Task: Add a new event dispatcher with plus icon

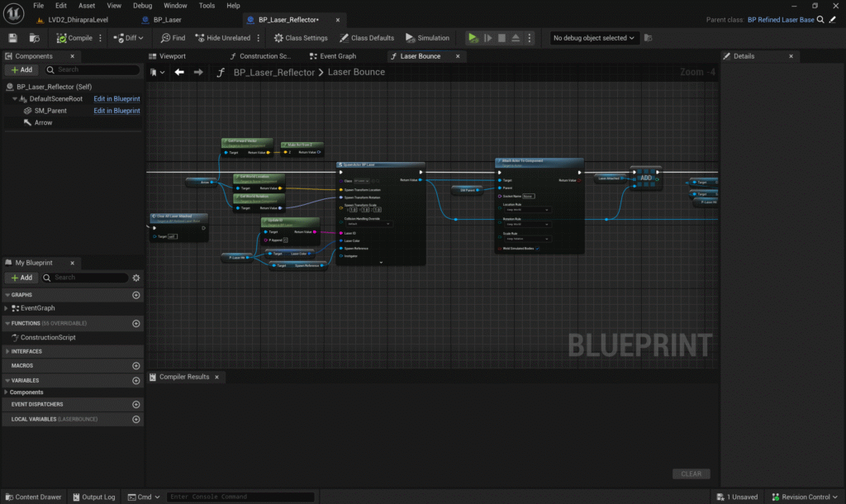Action: tap(136, 404)
